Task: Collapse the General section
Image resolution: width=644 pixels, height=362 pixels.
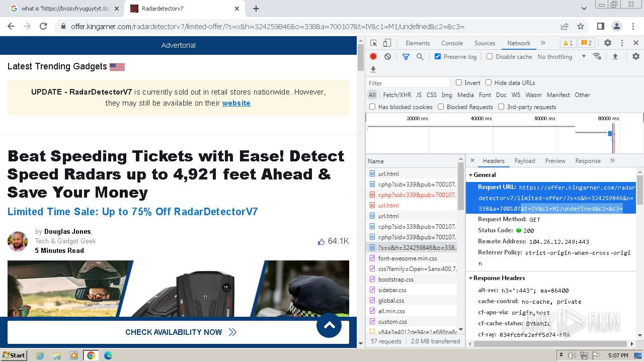Action: pos(471,175)
